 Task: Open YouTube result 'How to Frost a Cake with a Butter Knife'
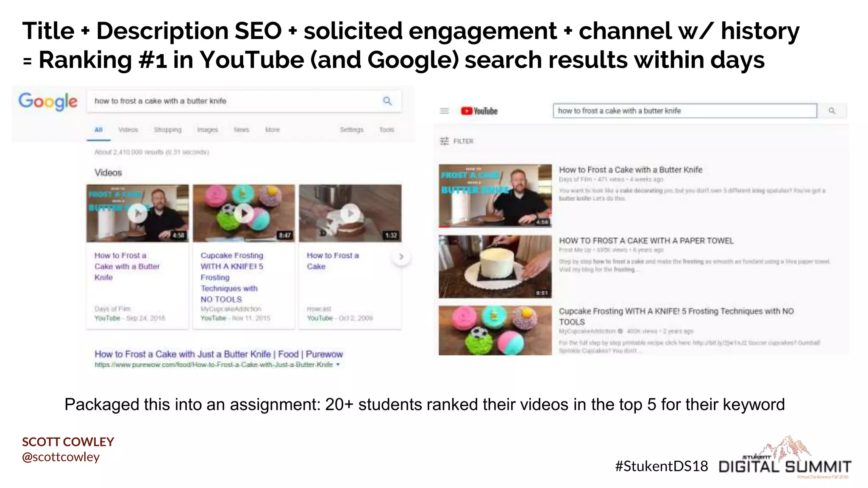[631, 170]
